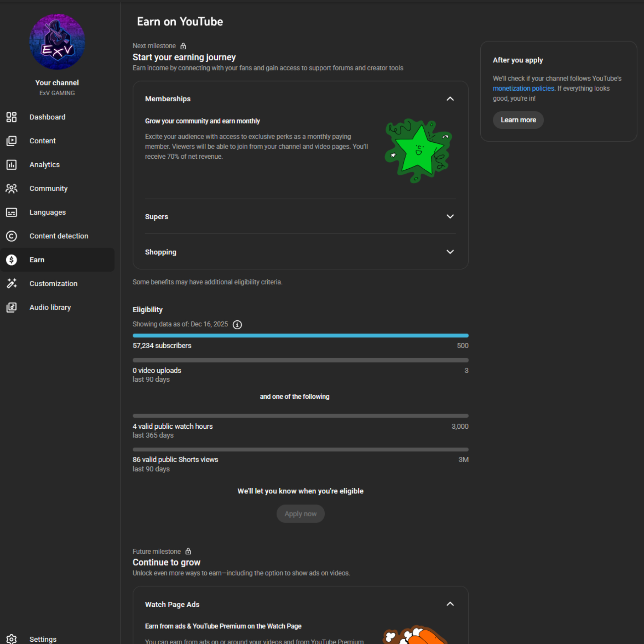The image size is (644, 644).
Task: Click the Dashboard sidebar icon
Action: pyautogui.click(x=11, y=117)
